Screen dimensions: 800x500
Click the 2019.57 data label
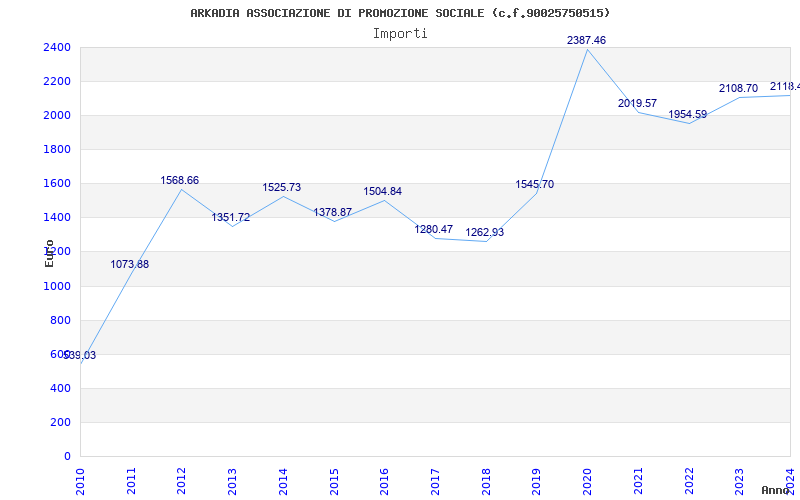point(637,104)
